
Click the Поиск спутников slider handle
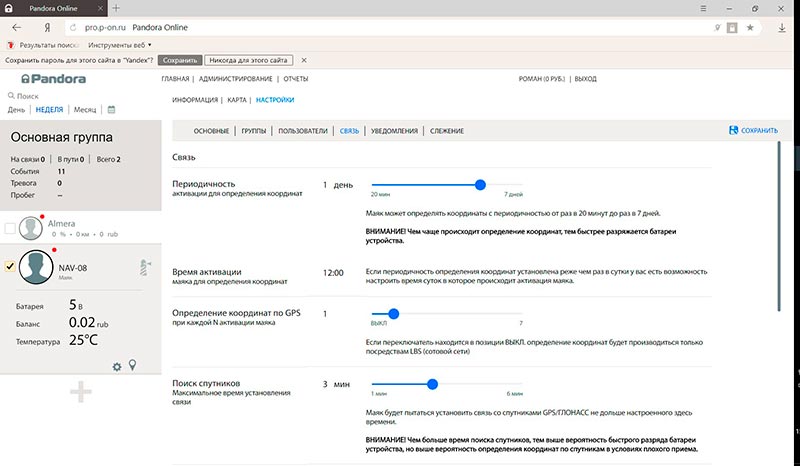(x=432, y=384)
